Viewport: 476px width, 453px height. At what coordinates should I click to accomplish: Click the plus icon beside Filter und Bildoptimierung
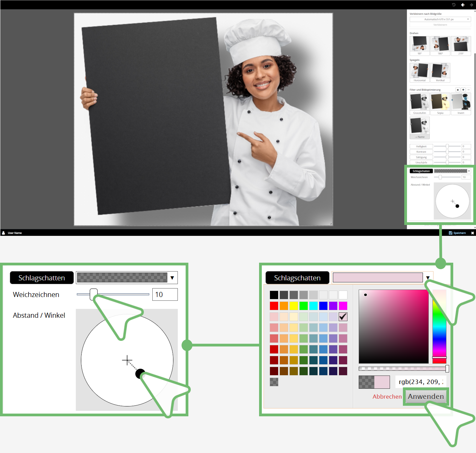pyautogui.click(x=463, y=90)
